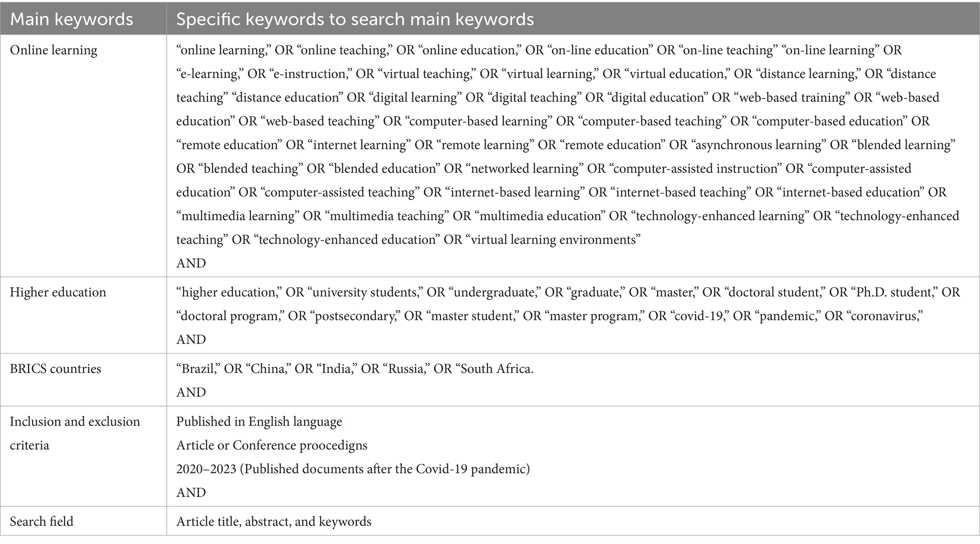Click the line starting 'OR “blended teaching”'
Screen dimensions: 980x544
544,168
